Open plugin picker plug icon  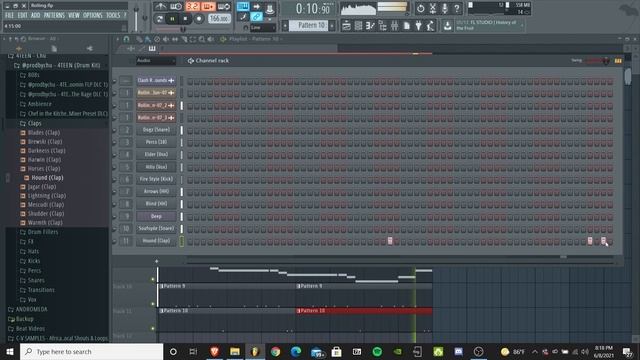point(418,26)
